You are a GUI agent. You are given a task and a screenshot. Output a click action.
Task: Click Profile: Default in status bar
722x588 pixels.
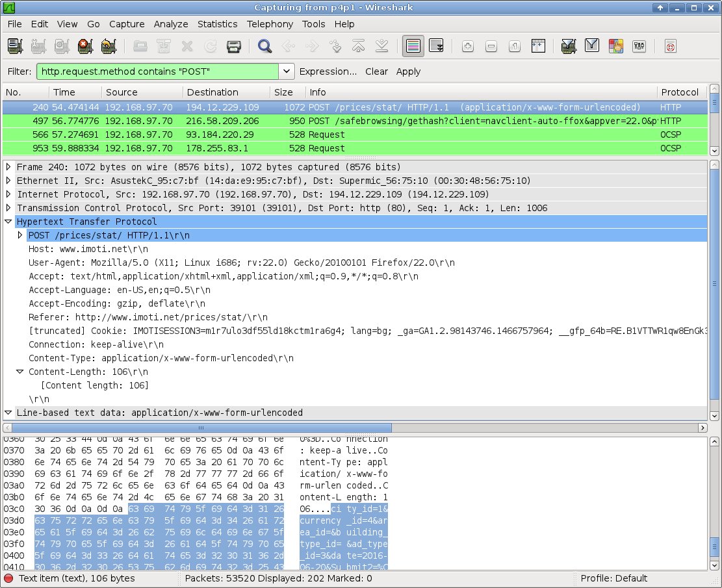613,578
